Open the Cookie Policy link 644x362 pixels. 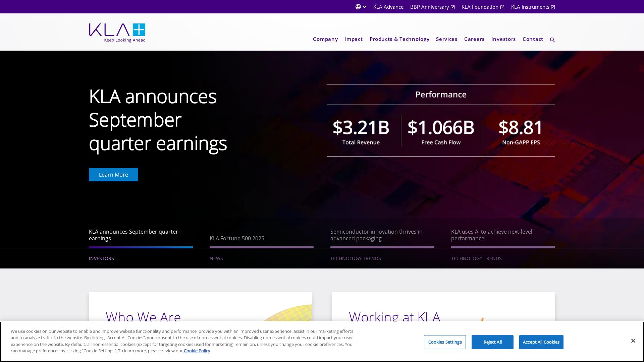pos(197,351)
